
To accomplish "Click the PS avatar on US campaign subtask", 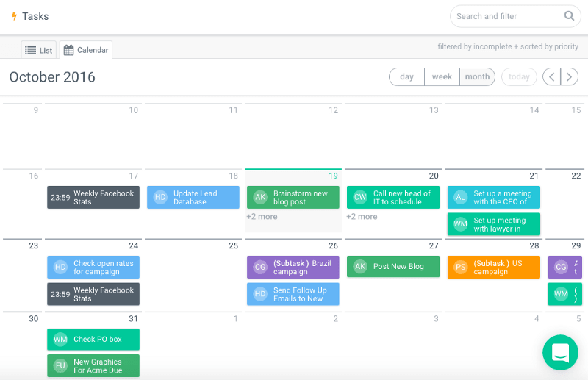I will coord(460,267).
